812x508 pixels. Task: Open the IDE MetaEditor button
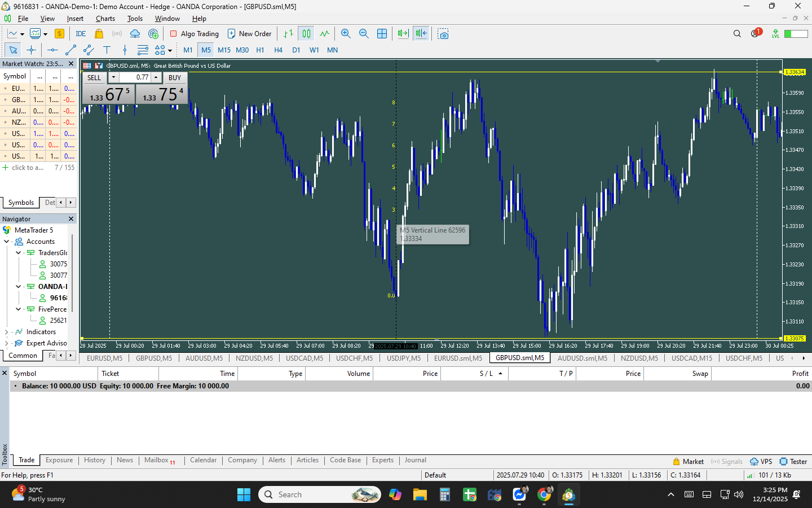pos(81,34)
